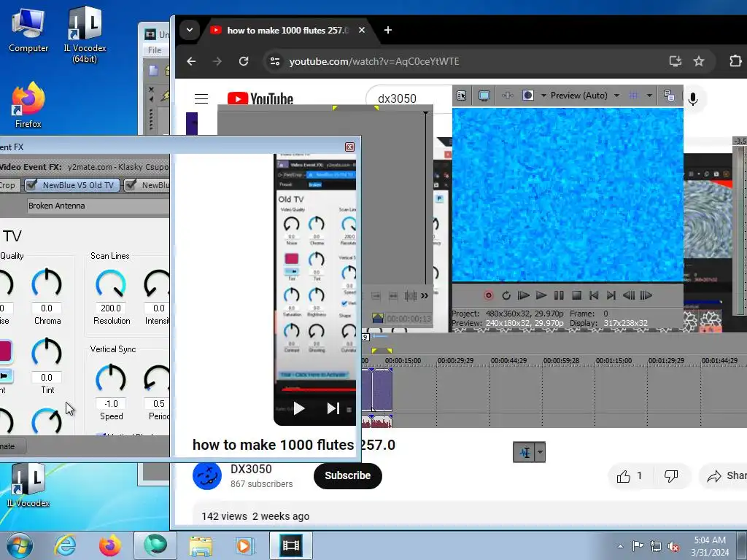Open the Broken Antenna preset dropdown
Screen dimensions: 747x560
point(98,206)
